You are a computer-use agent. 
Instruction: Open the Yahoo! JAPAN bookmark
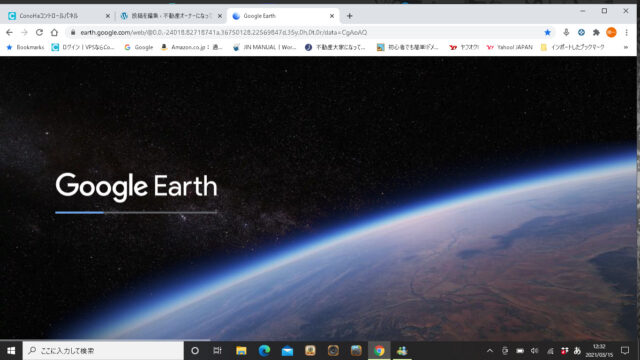click(509, 47)
